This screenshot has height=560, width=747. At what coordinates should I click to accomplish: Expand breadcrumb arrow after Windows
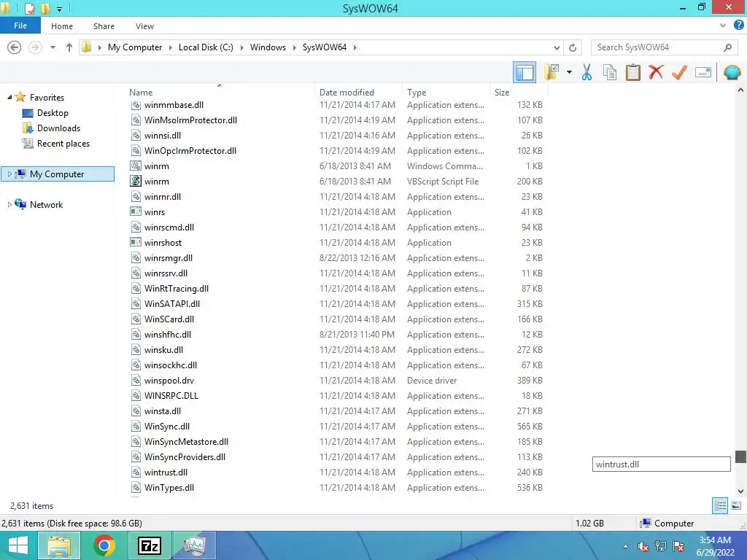click(295, 47)
